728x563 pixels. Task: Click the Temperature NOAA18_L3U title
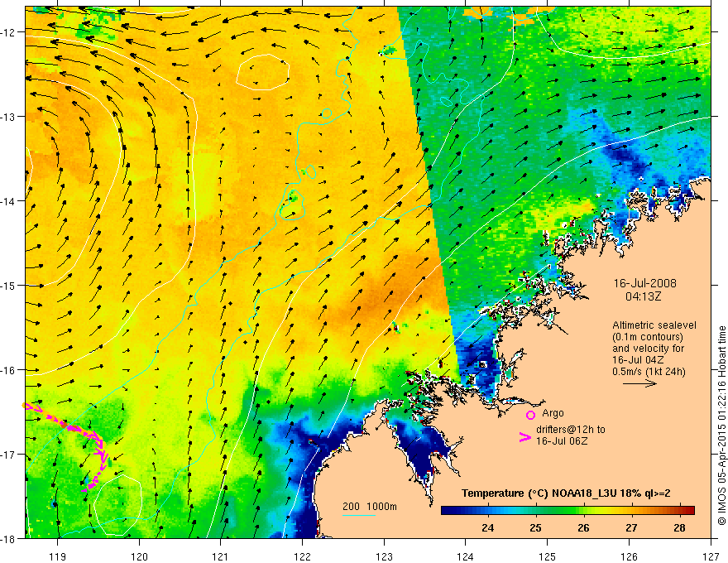click(x=566, y=493)
